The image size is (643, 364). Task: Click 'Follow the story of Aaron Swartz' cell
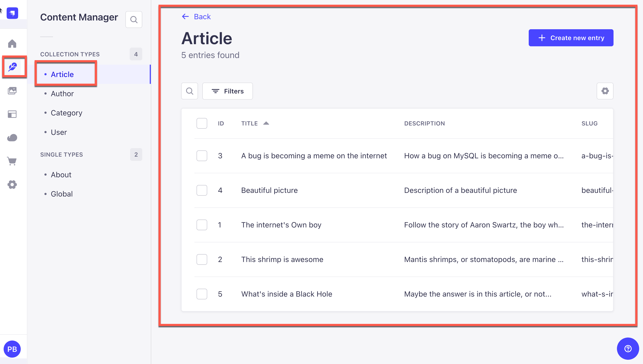(x=484, y=225)
